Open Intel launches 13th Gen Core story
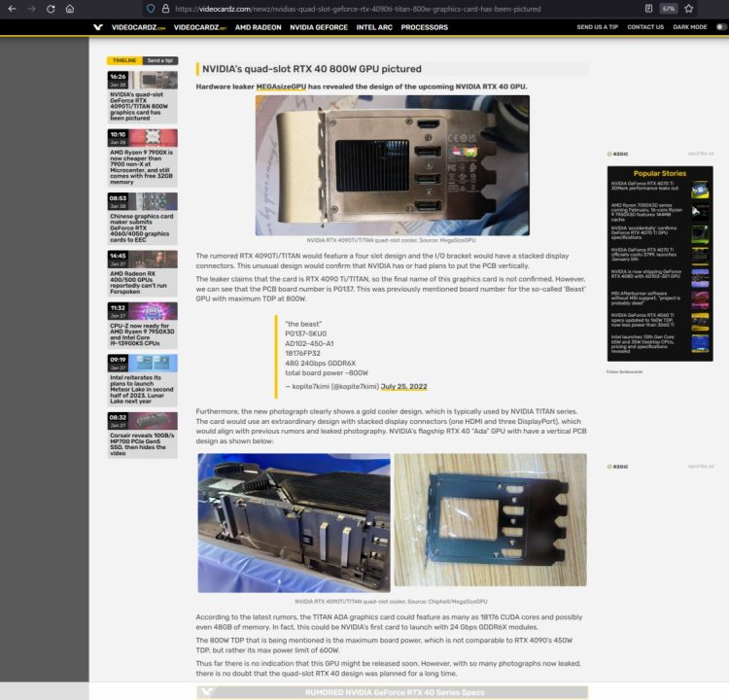 [x=642, y=344]
